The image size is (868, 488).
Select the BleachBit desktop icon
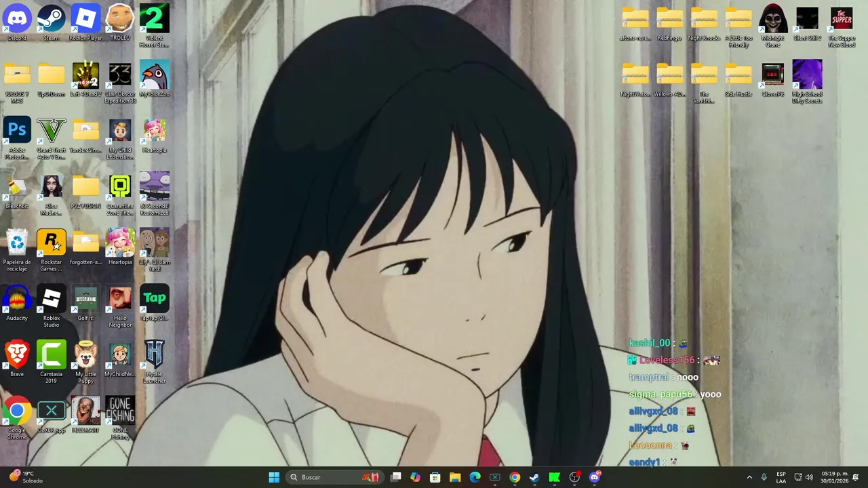(x=17, y=191)
